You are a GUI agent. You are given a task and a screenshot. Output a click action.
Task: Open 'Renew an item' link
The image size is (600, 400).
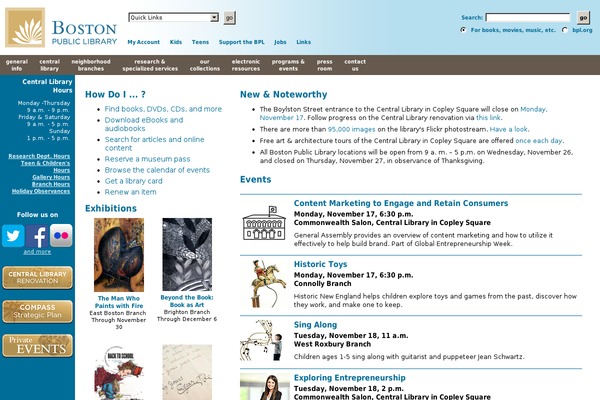click(x=130, y=192)
